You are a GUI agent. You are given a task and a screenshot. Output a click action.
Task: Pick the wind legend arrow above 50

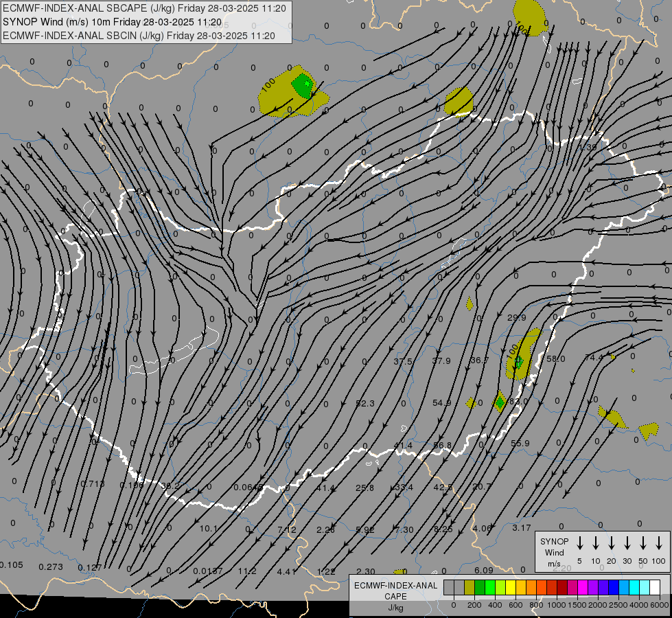[x=643, y=543]
